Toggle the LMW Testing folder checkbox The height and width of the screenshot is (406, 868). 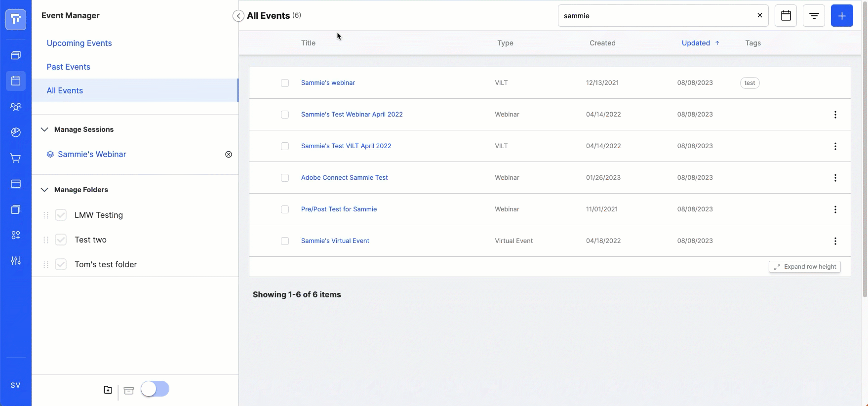[61, 215]
